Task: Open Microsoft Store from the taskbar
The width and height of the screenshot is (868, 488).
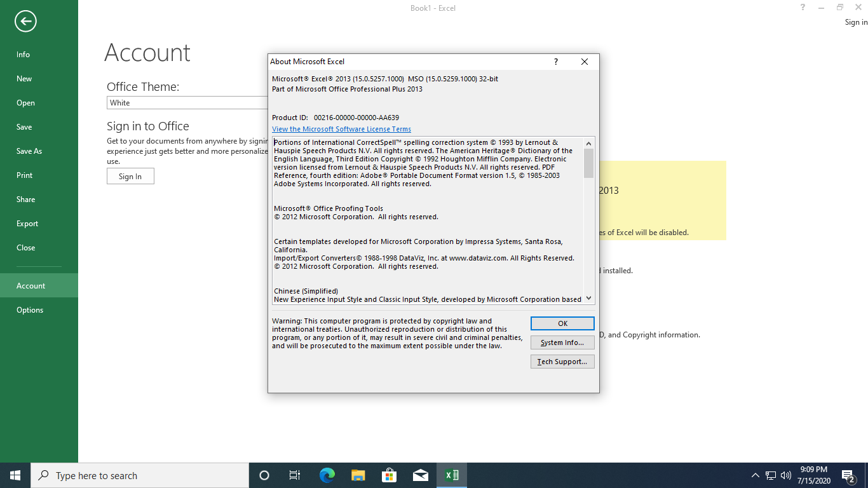Action: click(x=389, y=475)
